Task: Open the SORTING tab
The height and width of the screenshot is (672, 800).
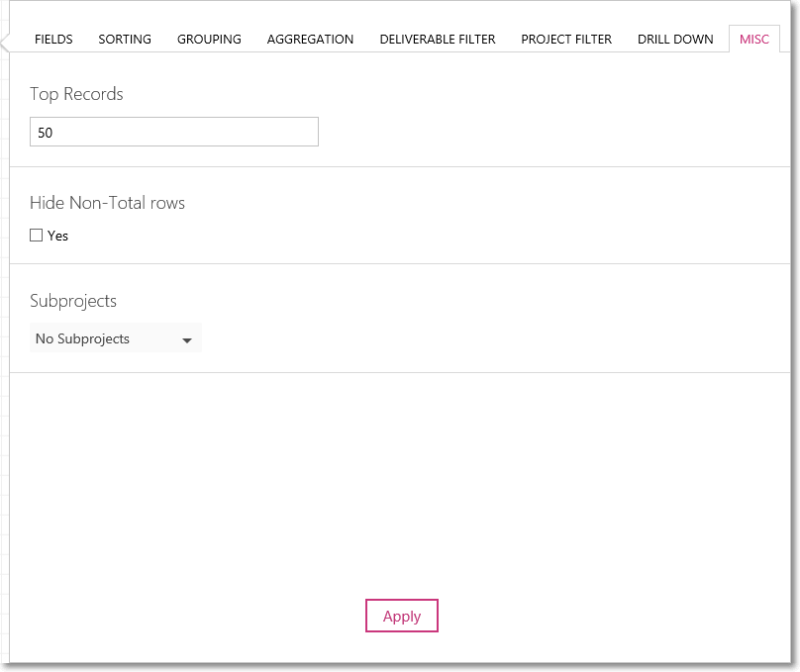Action: click(125, 40)
